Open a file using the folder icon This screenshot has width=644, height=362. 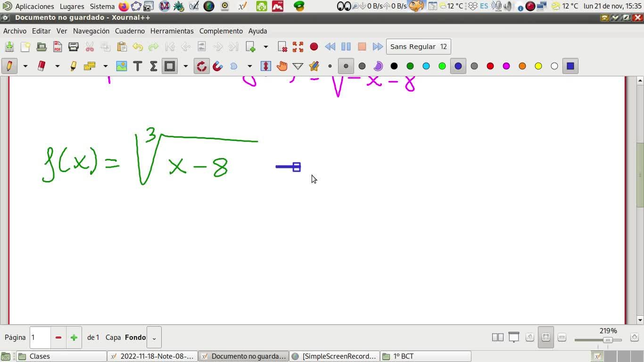[41, 47]
